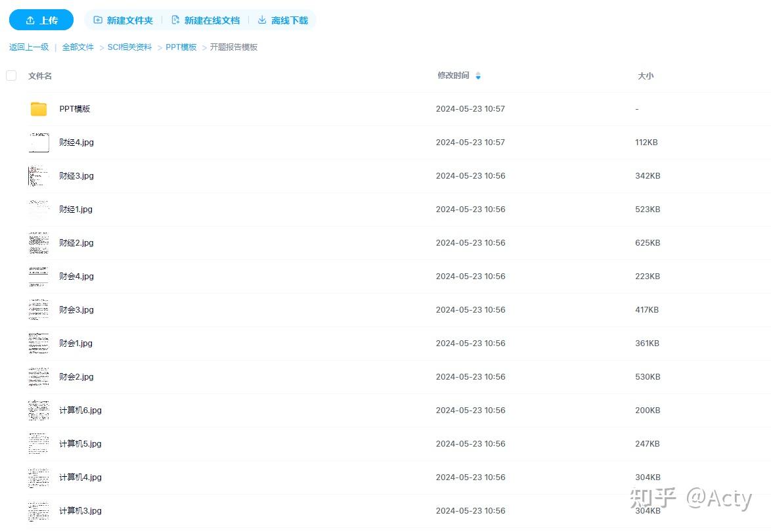
Task: Click the 530KB size of 财会2.jpg
Action: point(648,376)
